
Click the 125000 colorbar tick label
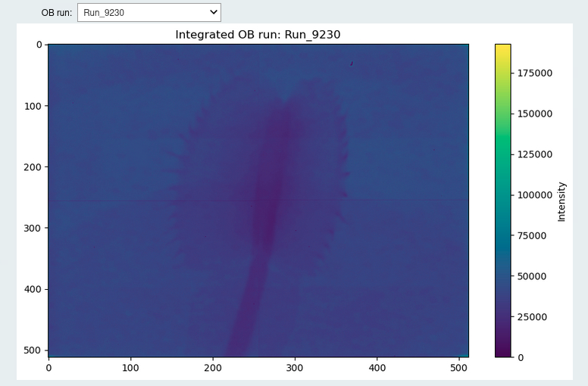(534, 154)
